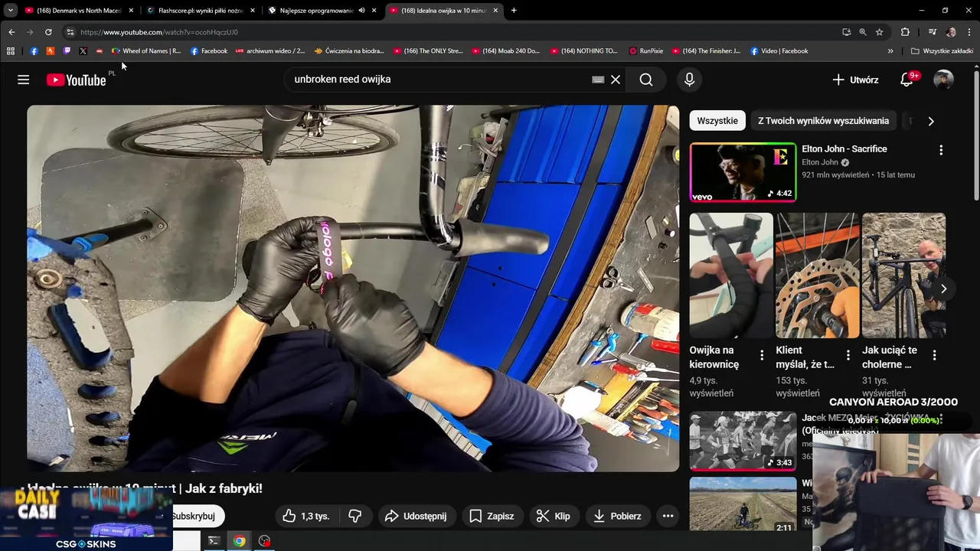
Task: Open Wszystkie zakładki folder
Action: coord(942,51)
